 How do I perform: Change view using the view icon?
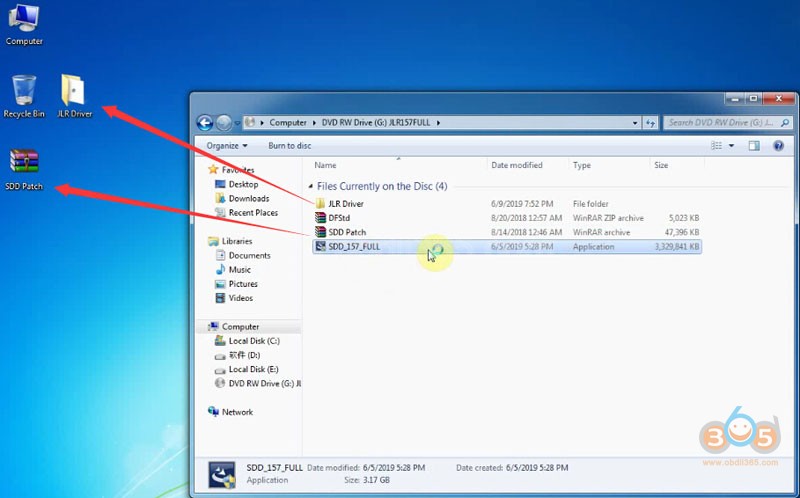point(716,146)
